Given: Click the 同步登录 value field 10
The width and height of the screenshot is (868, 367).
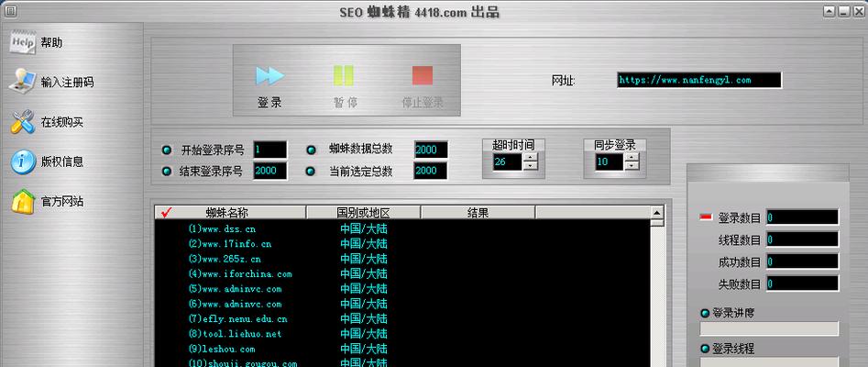Looking at the screenshot, I should tap(610, 161).
